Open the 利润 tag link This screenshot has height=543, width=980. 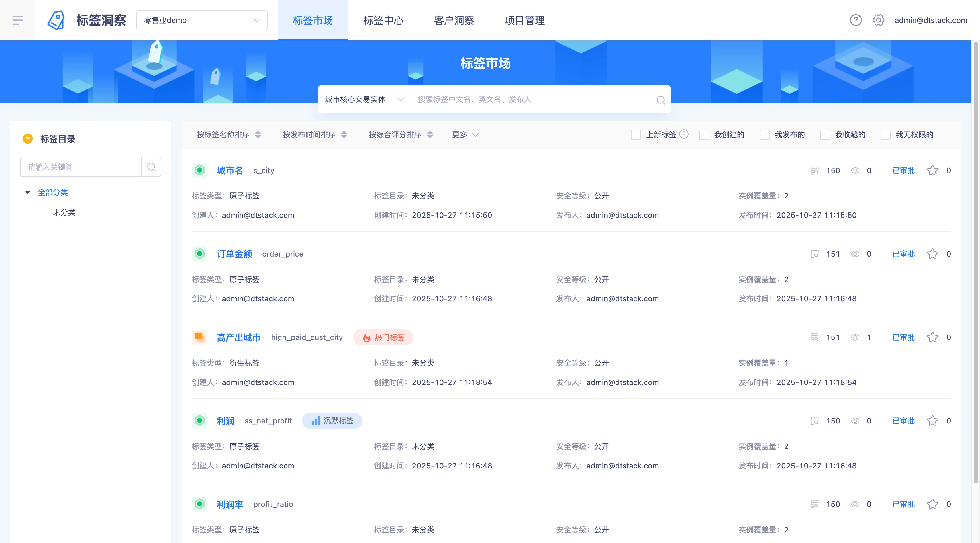coord(225,421)
